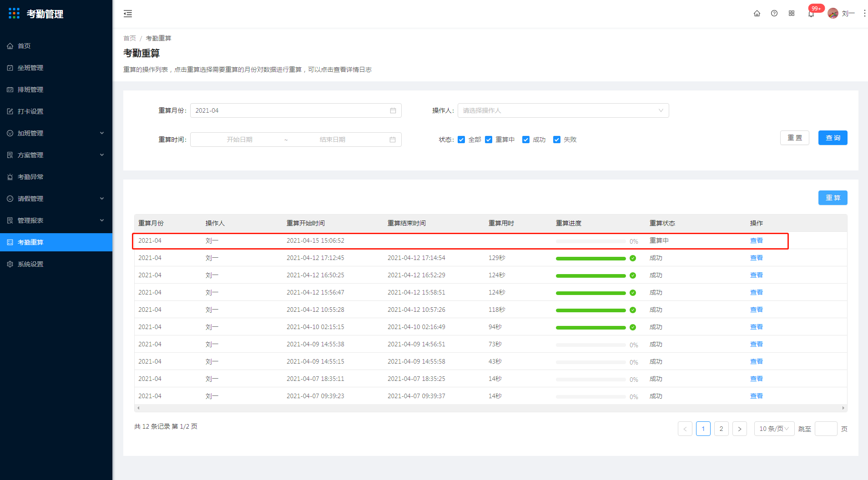Viewport: 868px width, 480px height.
Task: Select 考勤重算 in the sidebar
Action: [56, 242]
